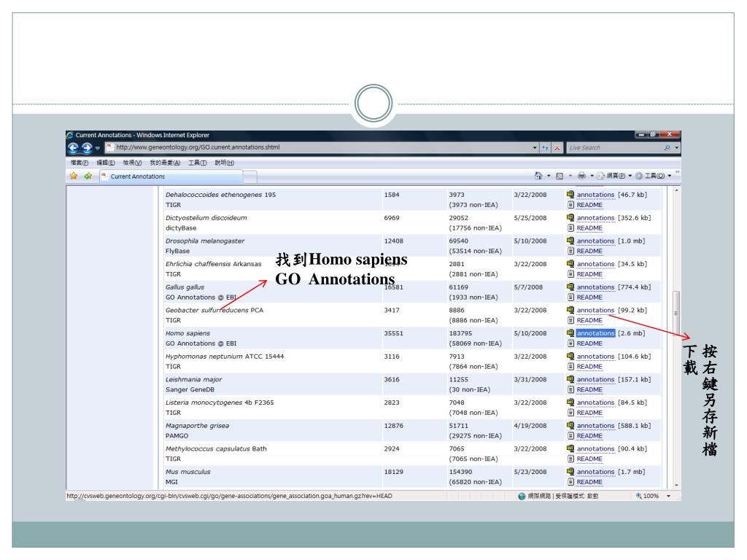Open the zoom level dropdown beside 100%
The width and height of the screenshot is (747, 560).
click(668, 496)
